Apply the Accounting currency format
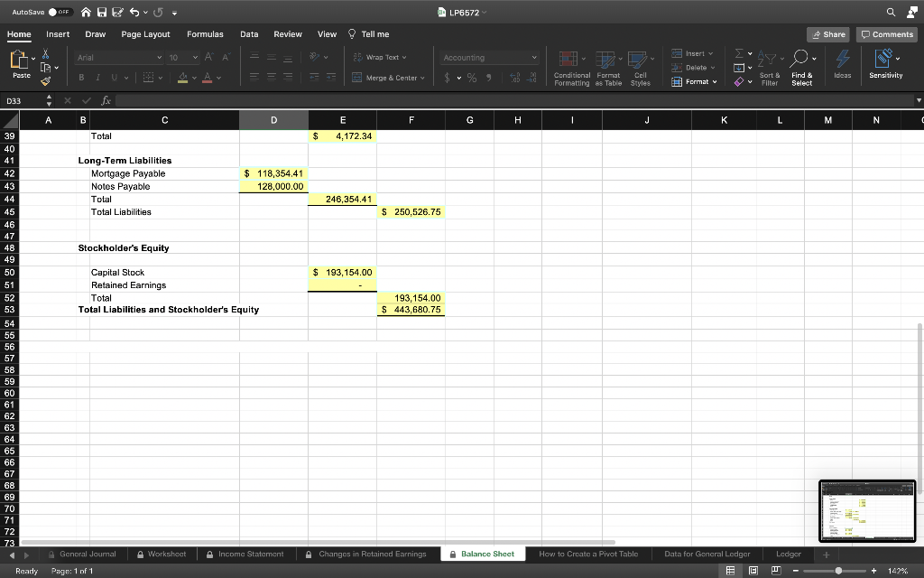This screenshot has height=578, width=924. click(448, 79)
